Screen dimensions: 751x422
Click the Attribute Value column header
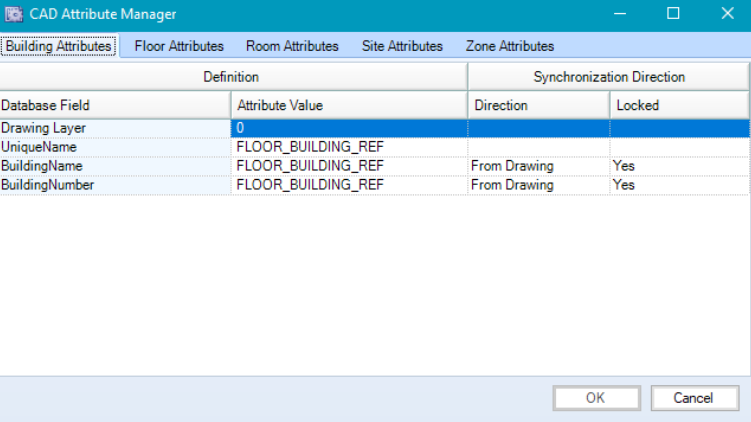pos(349,105)
